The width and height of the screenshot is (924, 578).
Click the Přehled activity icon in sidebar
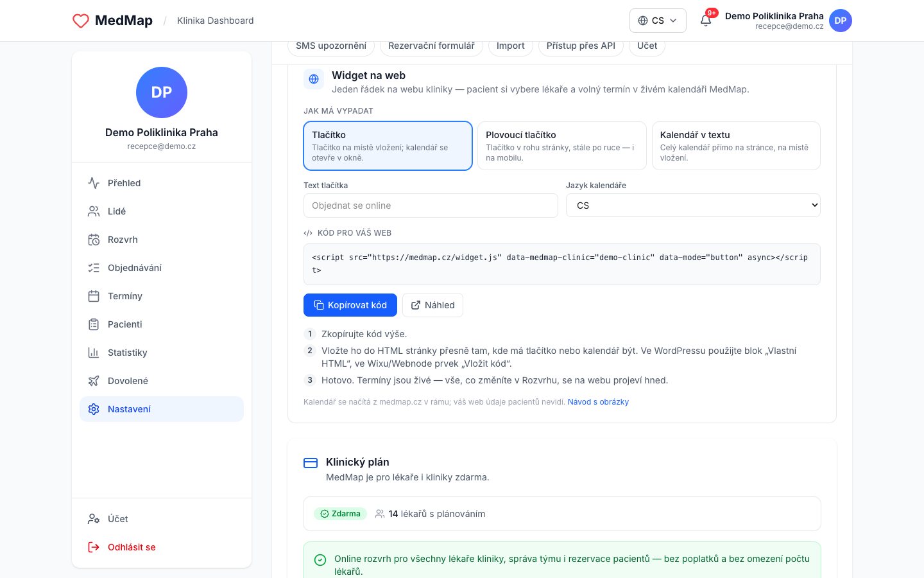[x=94, y=183]
